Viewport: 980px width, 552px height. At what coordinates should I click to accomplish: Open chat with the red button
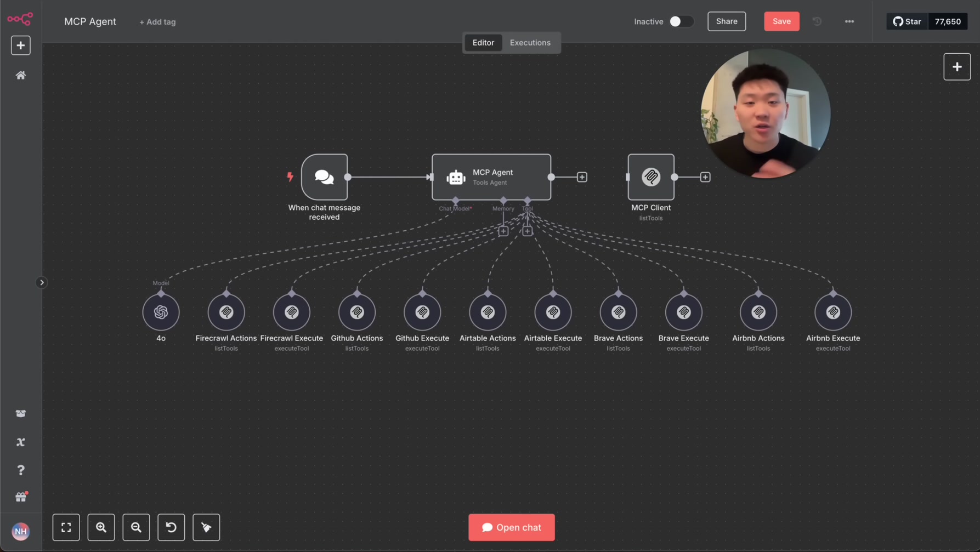click(x=512, y=527)
